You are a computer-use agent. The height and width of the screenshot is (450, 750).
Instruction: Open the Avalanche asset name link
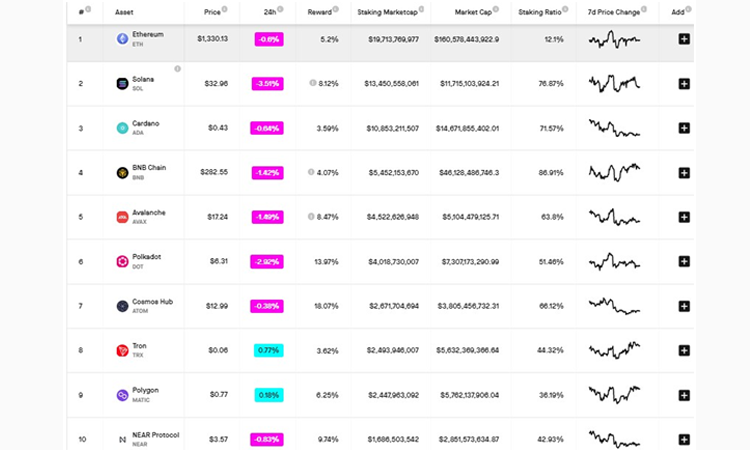(x=149, y=213)
